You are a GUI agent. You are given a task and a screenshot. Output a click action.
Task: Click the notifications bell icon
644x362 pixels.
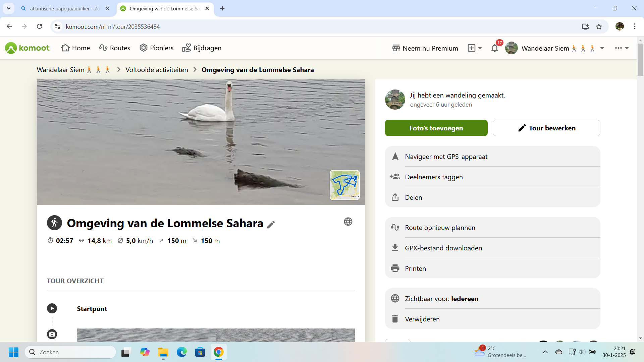pyautogui.click(x=494, y=48)
